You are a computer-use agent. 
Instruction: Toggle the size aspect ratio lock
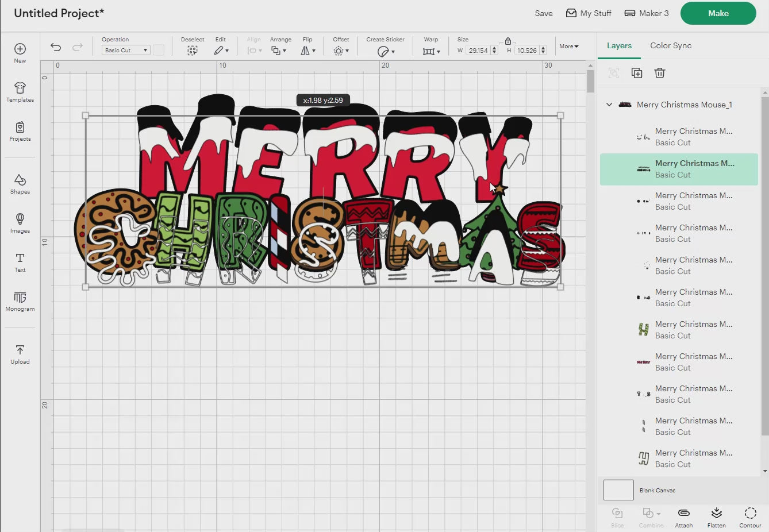508,41
